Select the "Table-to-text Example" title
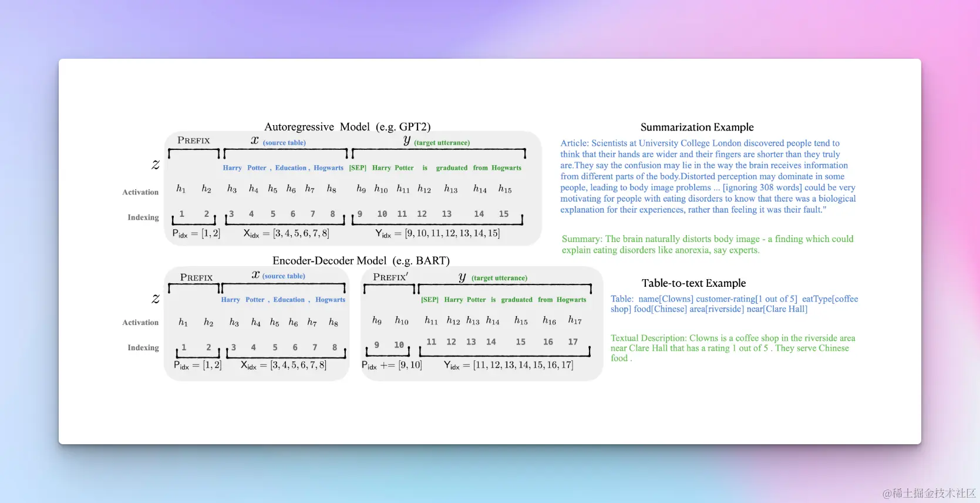 tap(693, 283)
